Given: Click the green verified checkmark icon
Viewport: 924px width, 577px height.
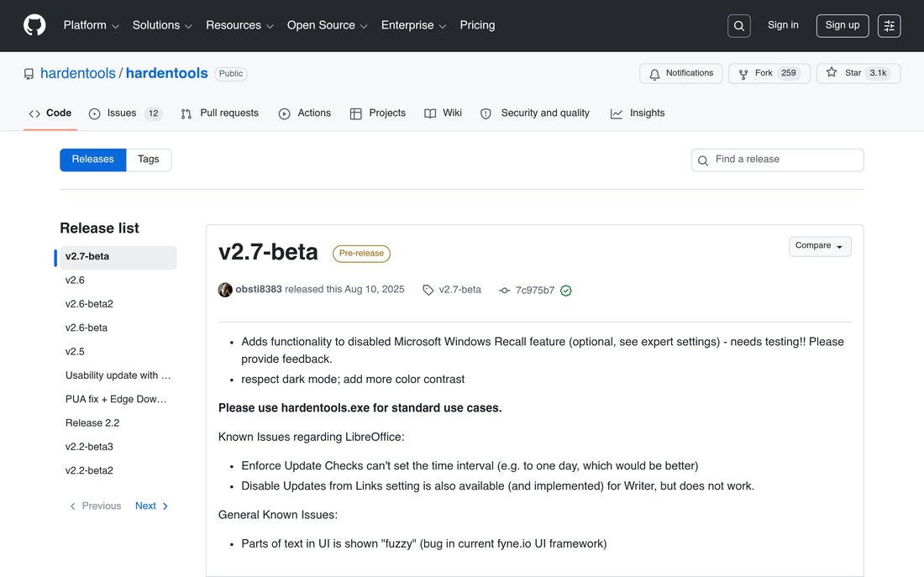Looking at the screenshot, I should coord(565,290).
